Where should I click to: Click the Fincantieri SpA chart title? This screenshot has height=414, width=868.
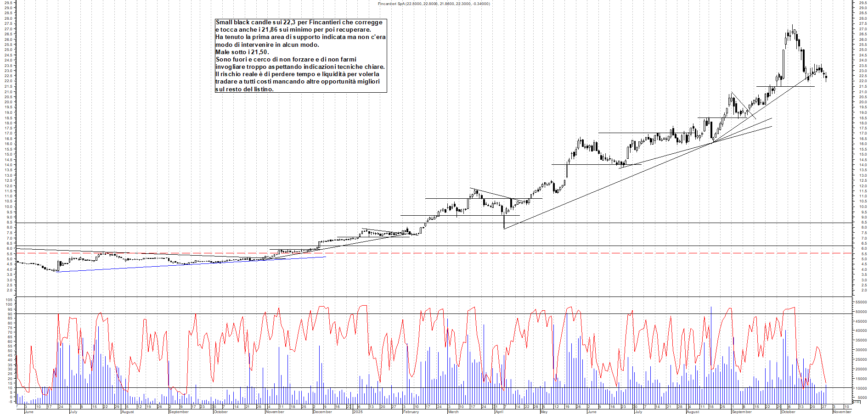(432, 3)
